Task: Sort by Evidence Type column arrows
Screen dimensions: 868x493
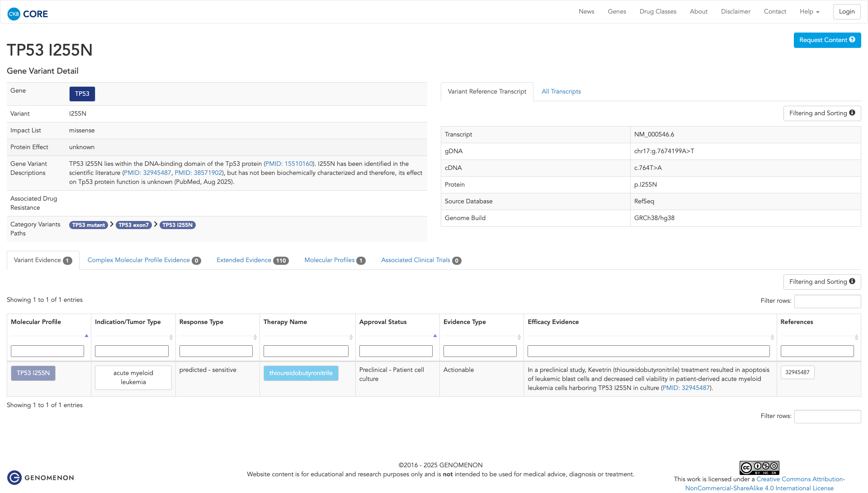Action: tap(519, 337)
